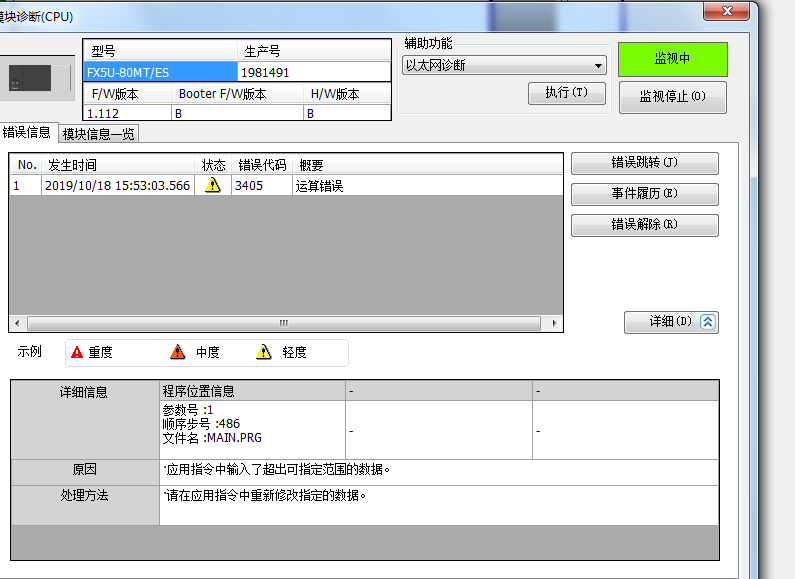Viewport: 795px width, 579px height.
Task: Click the yellow 轻度 severity legend icon
Action: [264, 352]
